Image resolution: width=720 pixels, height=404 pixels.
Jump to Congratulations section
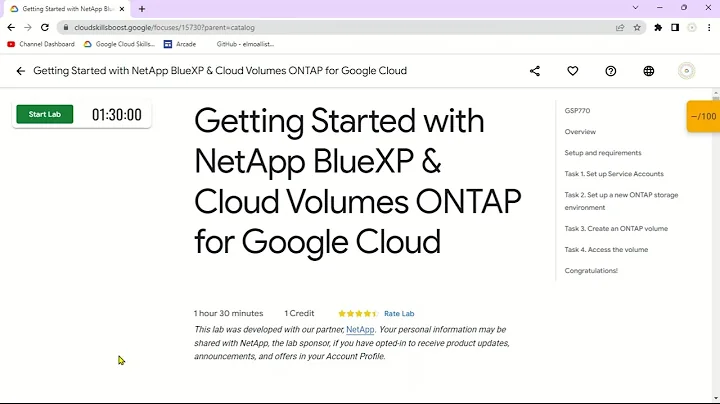tap(591, 271)
